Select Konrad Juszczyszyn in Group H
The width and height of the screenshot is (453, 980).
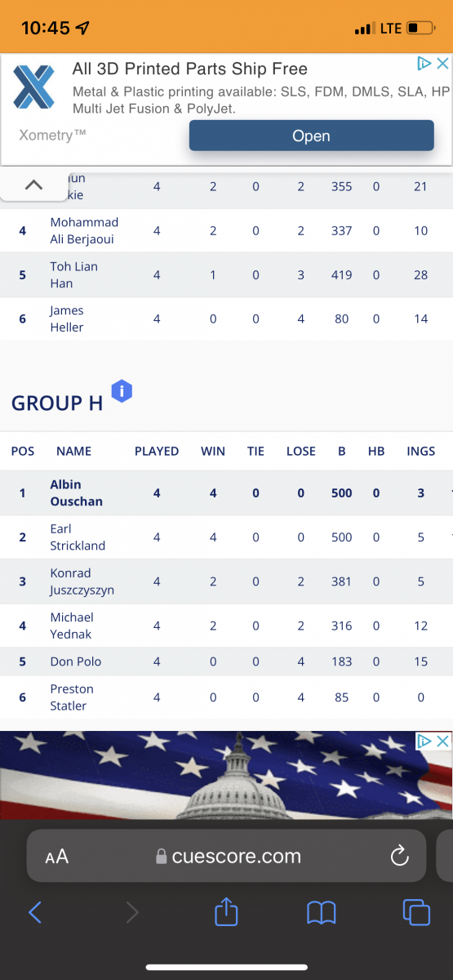82,581
